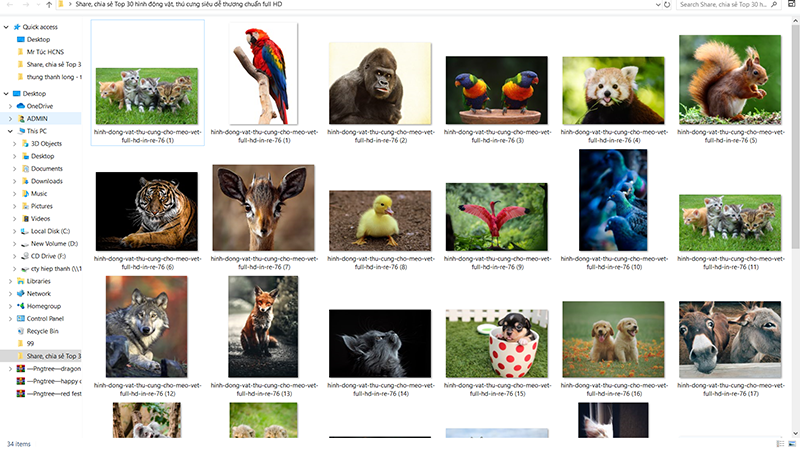Select the baby deer thumbnail

point(263,208)
